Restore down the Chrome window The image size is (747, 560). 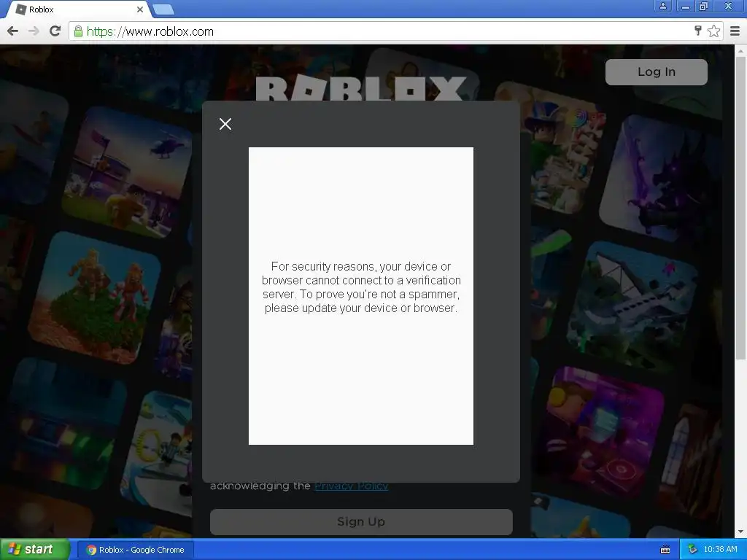[x=703, y=6]
